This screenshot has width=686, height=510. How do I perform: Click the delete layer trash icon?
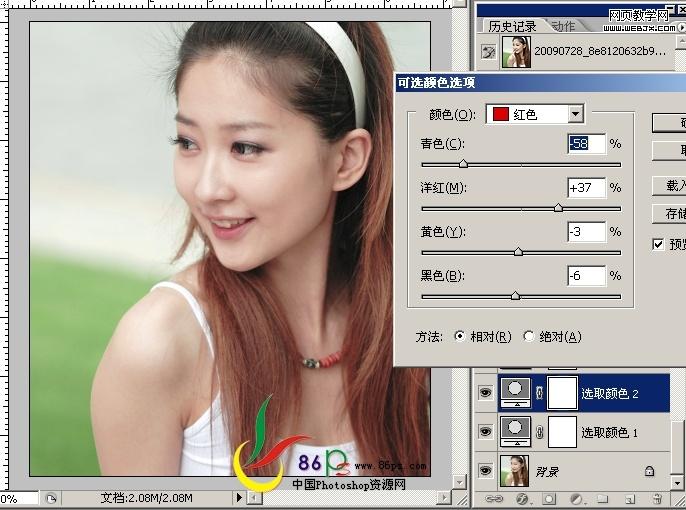(x=657, y=499)
